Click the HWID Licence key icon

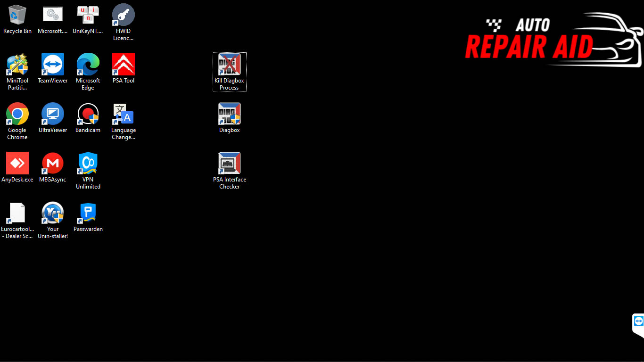pos(124,15)
